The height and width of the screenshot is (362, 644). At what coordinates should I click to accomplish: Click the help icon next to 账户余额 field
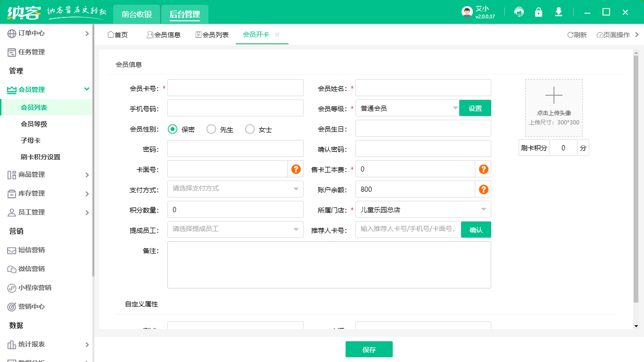(483, 189)
